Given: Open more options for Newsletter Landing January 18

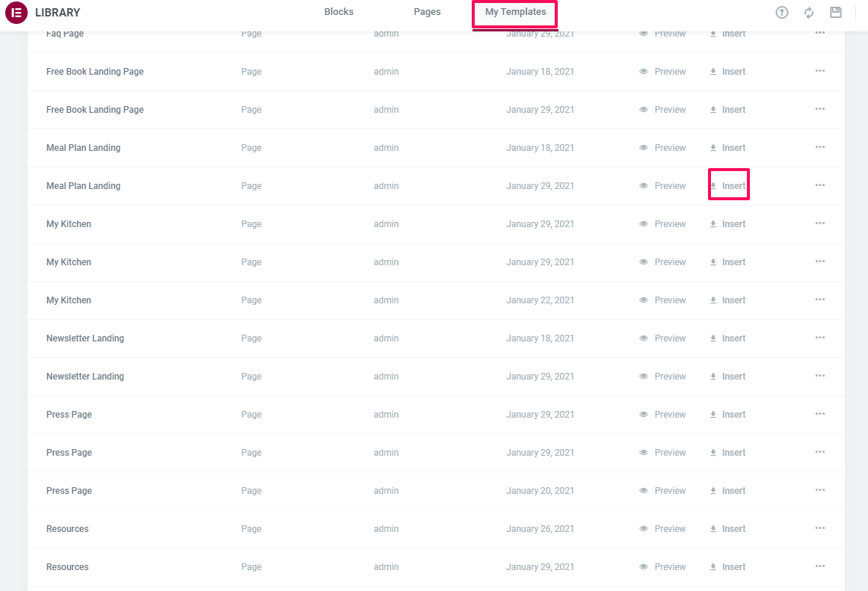Looking at the screenshot, I should point(820,338).
